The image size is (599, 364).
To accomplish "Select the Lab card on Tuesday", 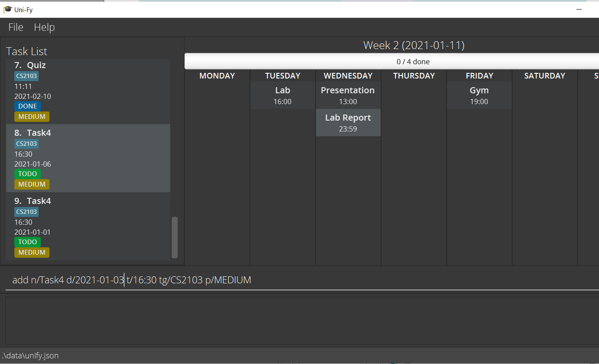I will pos(283,95).
